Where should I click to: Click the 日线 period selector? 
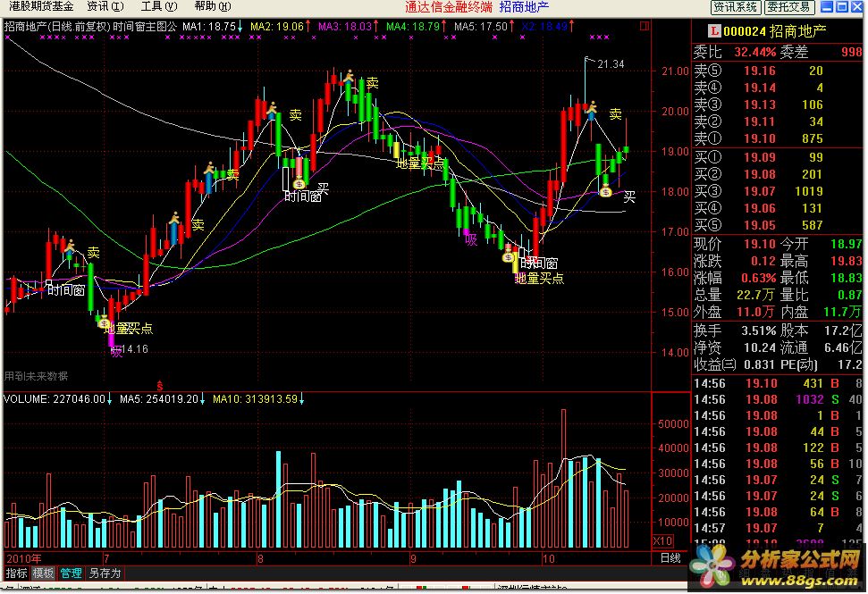[670, 558]
